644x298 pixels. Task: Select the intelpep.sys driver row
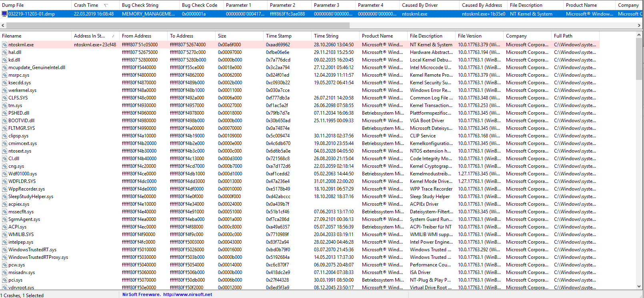[x=300, y=242]
